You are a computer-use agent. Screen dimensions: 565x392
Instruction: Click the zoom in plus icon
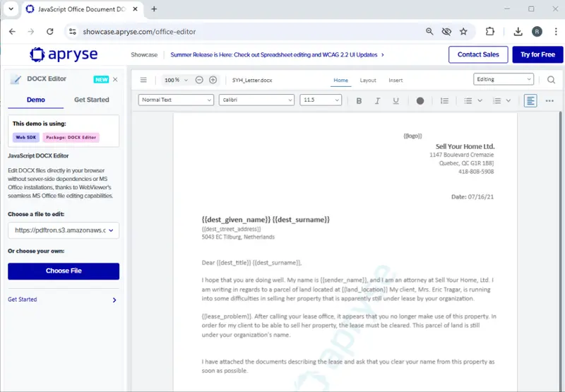213,80
